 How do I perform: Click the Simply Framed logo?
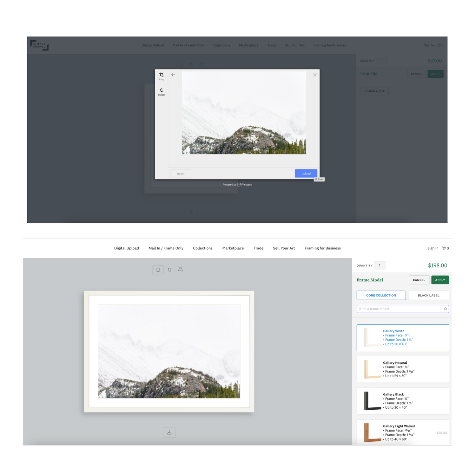[39, 45]
